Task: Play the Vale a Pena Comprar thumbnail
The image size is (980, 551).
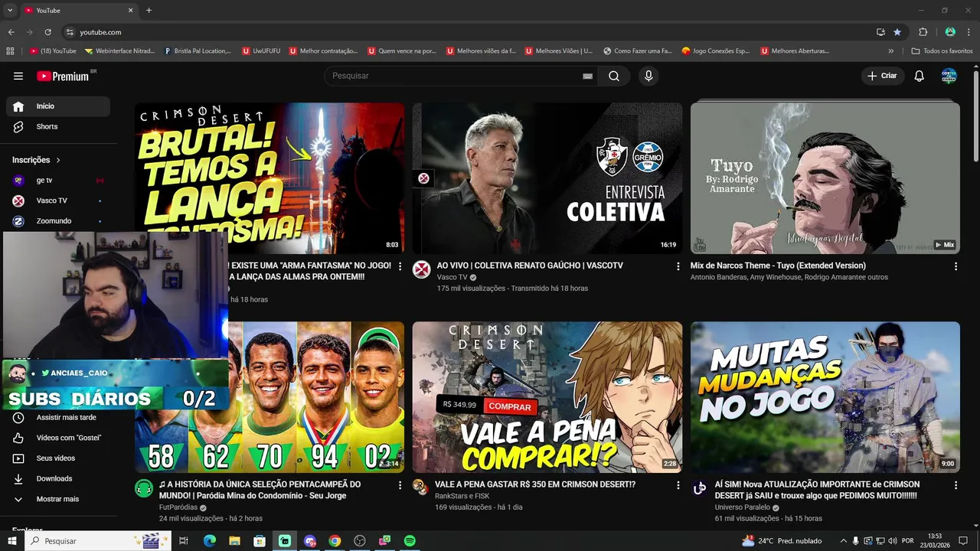Action: (547, 397)
